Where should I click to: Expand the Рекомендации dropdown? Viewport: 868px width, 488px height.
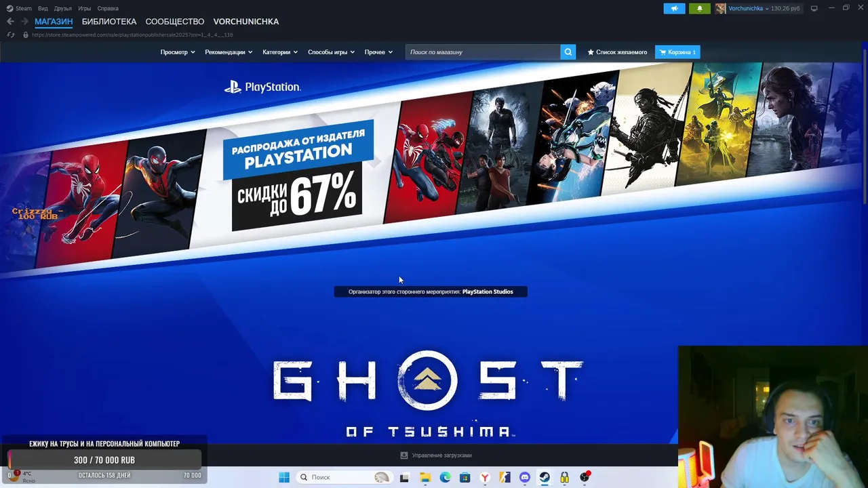tap(229, 52)
